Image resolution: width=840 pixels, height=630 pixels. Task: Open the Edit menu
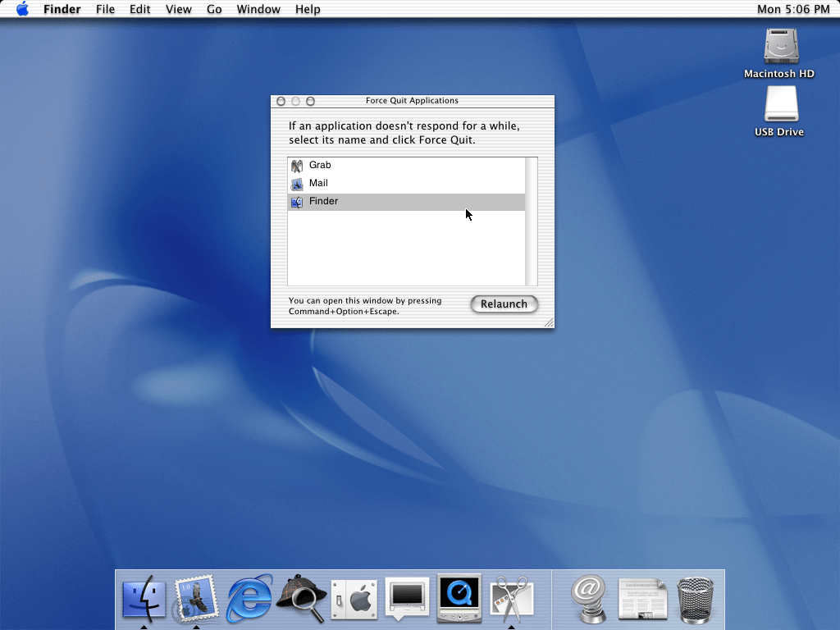point(139,9)
